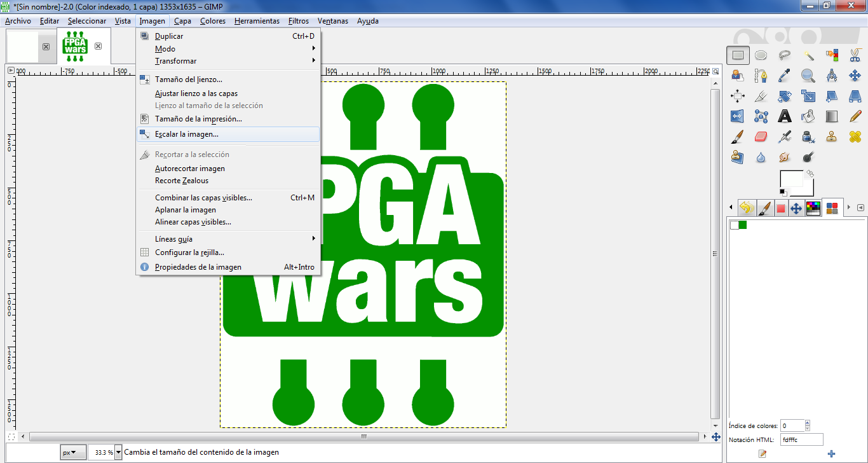Toggle zoom-on-window-resize icon above vertical scrollbar
Screen dimensions: 868x463
[715, 71]
